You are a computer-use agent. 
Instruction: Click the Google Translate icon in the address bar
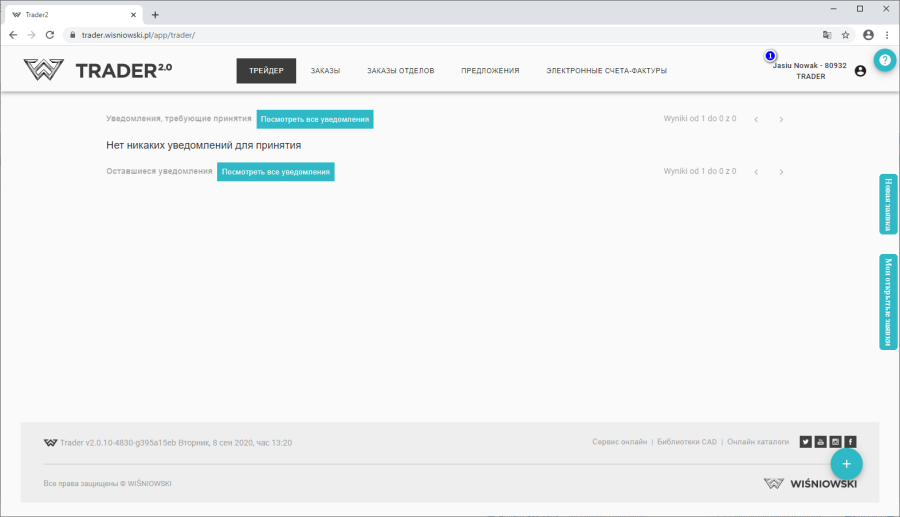(826, 35)
